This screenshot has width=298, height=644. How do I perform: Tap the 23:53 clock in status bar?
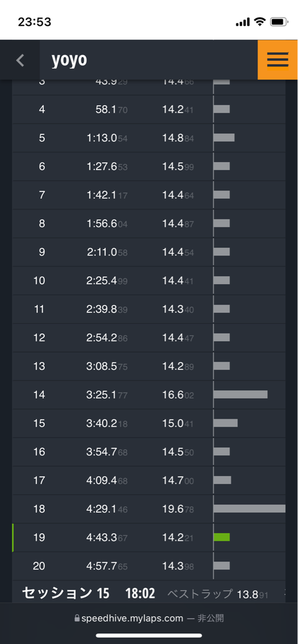35,22
